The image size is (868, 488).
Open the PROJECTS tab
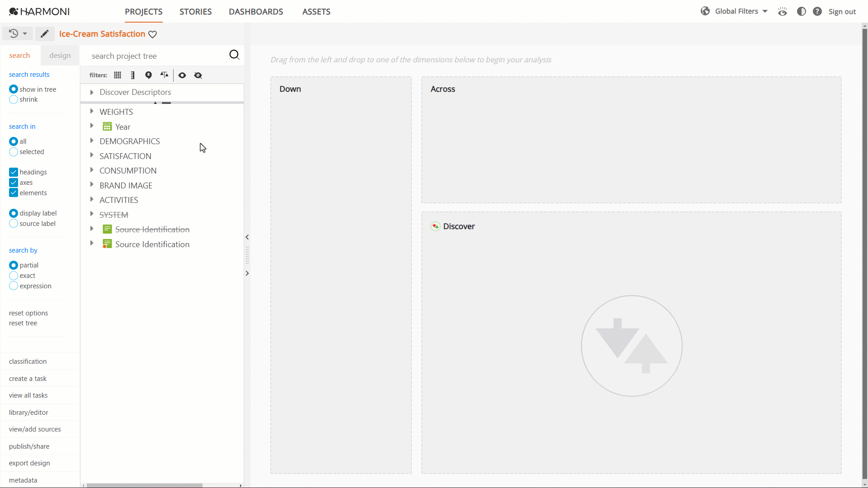144,12
